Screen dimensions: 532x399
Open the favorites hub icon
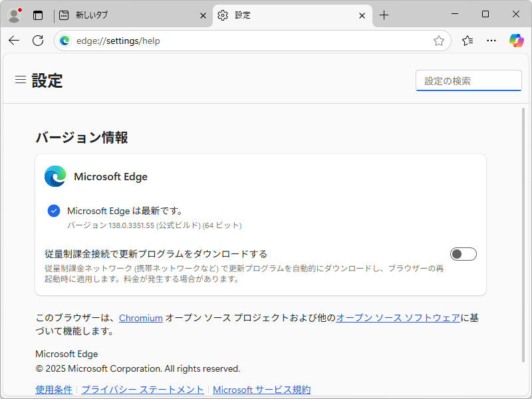[x=466, y=41]
